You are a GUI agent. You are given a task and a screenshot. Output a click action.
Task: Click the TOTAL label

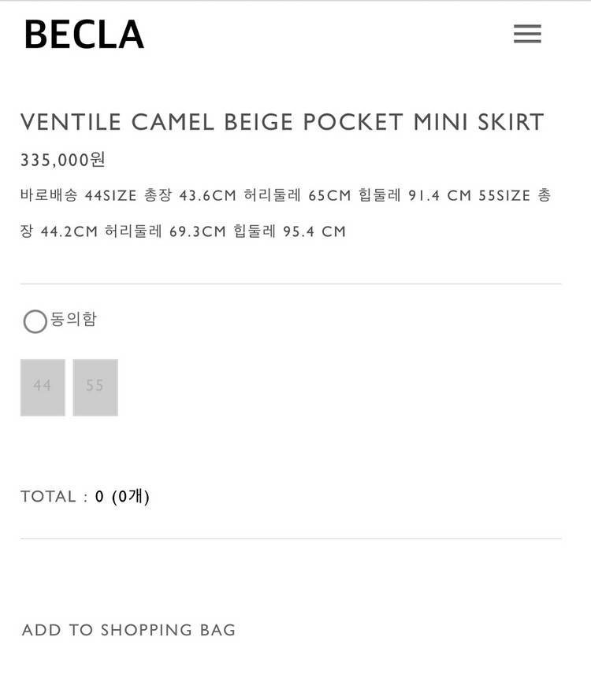coord(48,496)
